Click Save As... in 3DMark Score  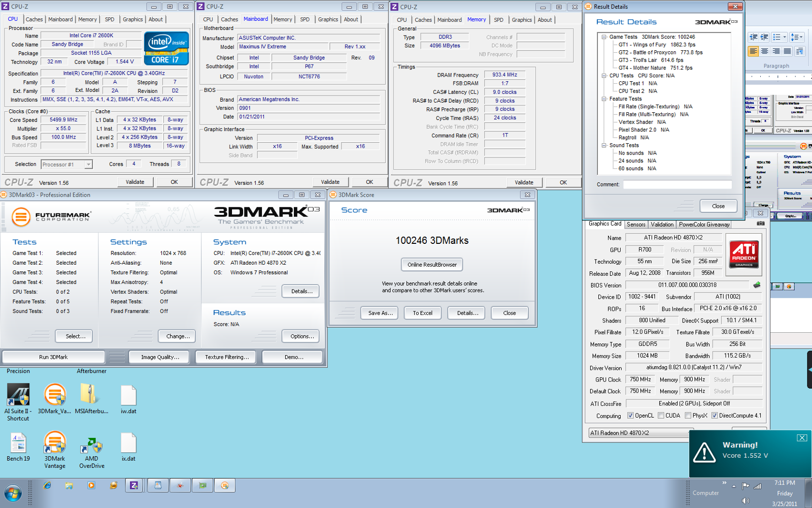point(380,313)
